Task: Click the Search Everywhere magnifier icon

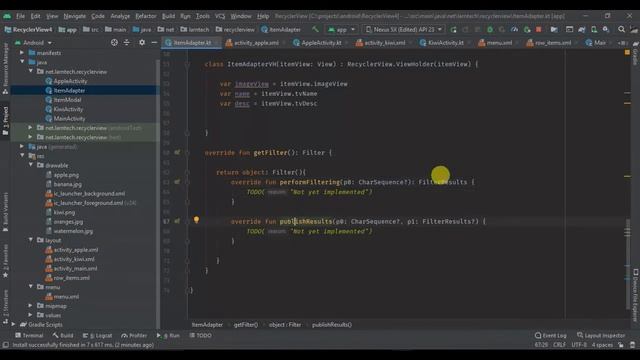Action: (621, 29)
